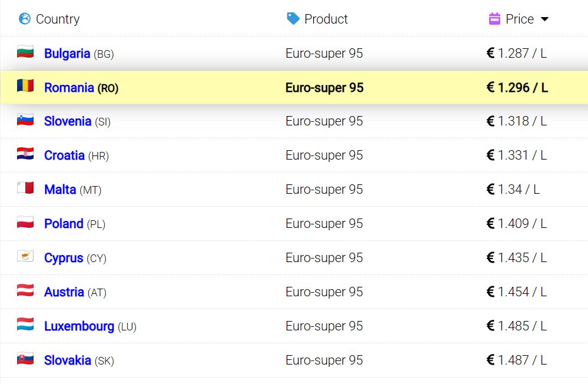Screen dimensions: 588x384
Task: Select Slovenia's € 1.318 / L price cell
Action: [x=517, y=121]
